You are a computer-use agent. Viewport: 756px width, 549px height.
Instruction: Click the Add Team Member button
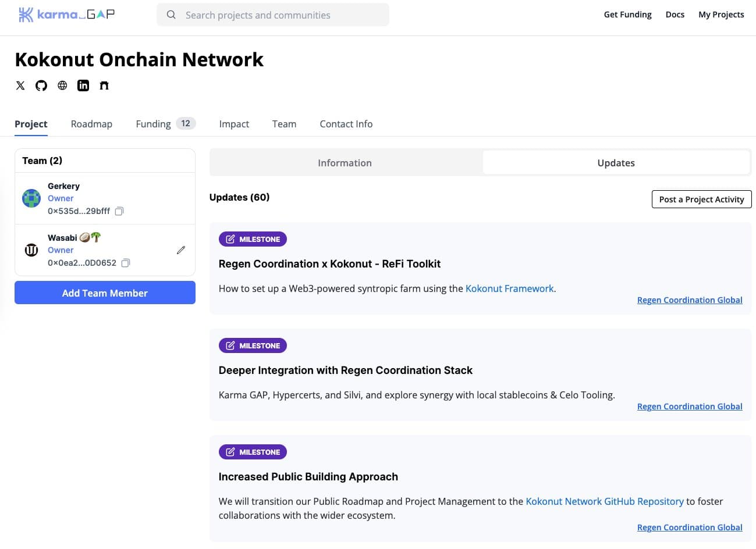[x=105, y=293]
